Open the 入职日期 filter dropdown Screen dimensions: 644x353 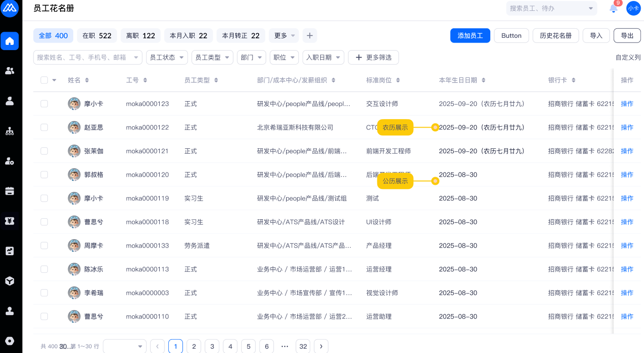pos(323,57)
